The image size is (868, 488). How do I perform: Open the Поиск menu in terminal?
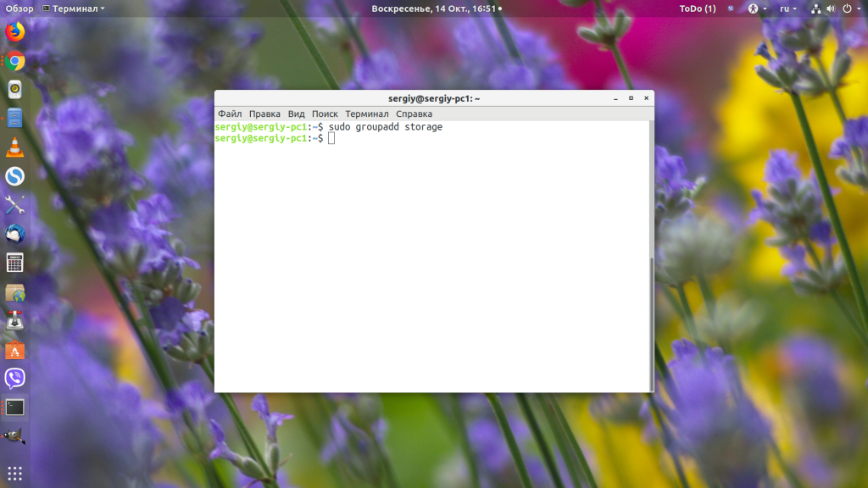click(325, 114)
